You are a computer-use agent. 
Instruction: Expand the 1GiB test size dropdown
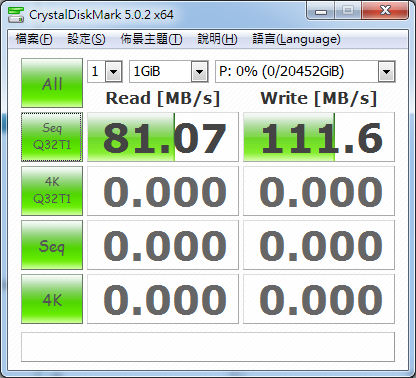click(169, 71)
